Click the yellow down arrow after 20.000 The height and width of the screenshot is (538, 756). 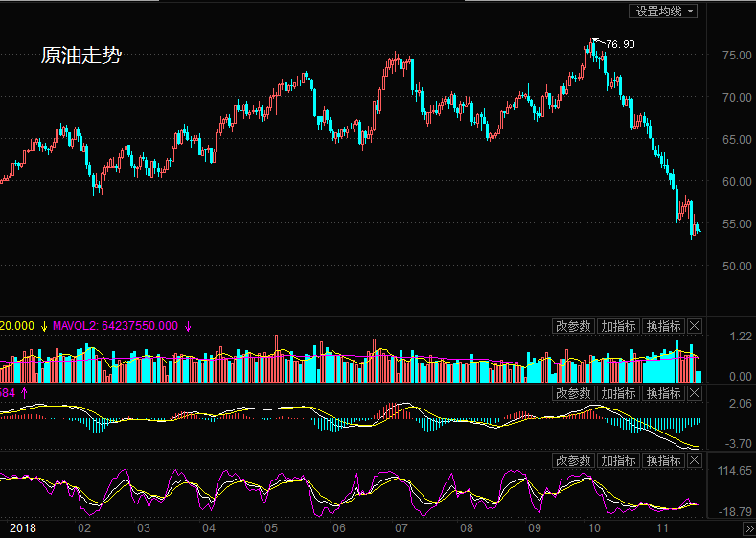tap(44, 327)
